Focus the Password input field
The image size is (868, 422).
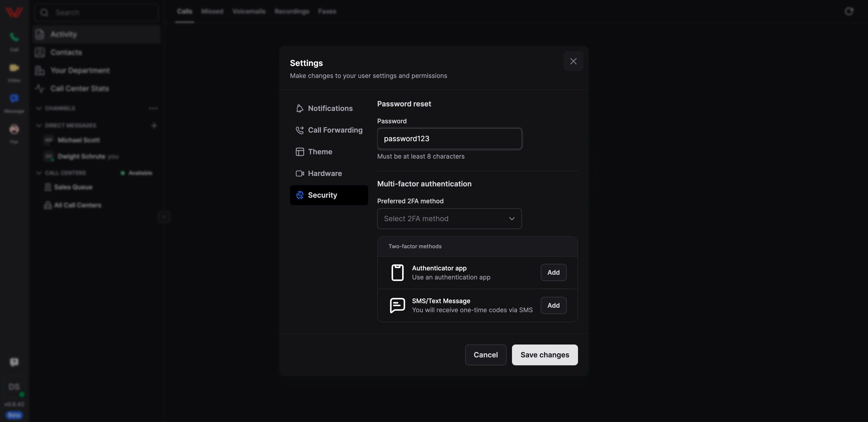(449, 139)
